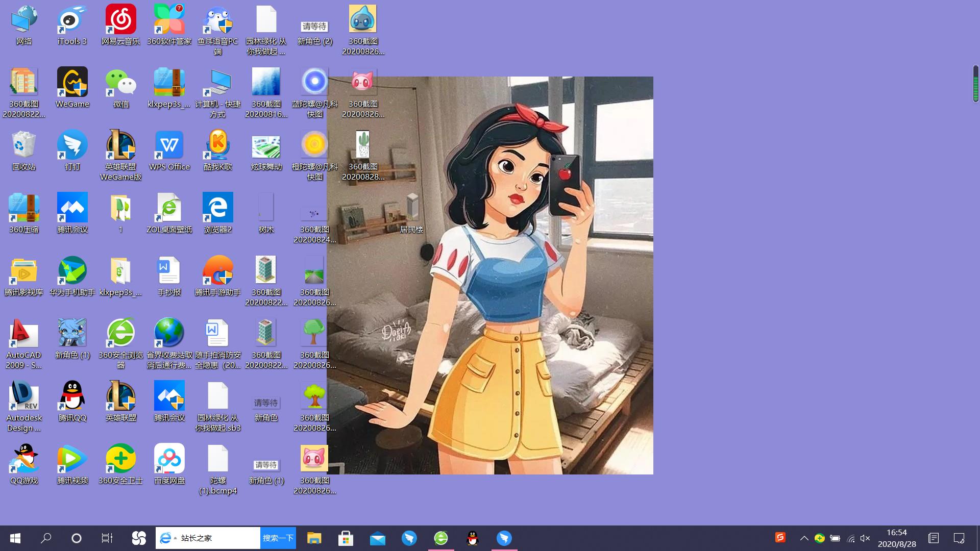Open the folder named 1
Image resolution: width=980 pixels, height=551 pixels.
[x=121, y=214]
